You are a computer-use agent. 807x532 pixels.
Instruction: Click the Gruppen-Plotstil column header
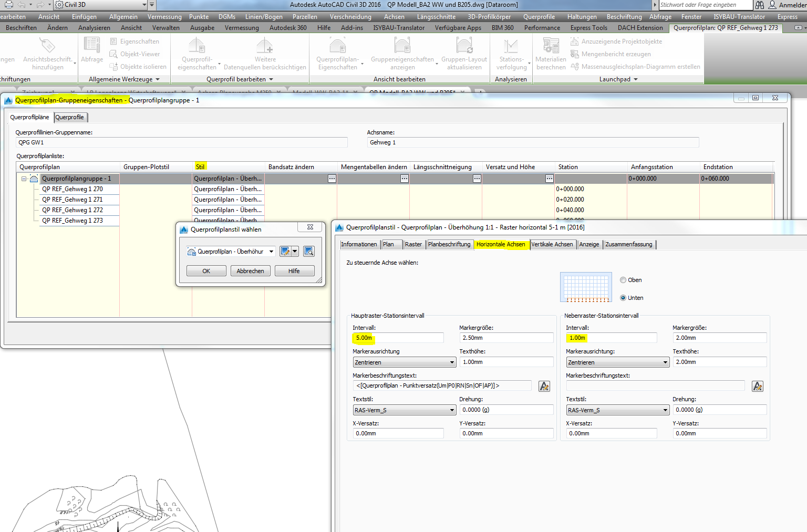[x=157, y=167]
